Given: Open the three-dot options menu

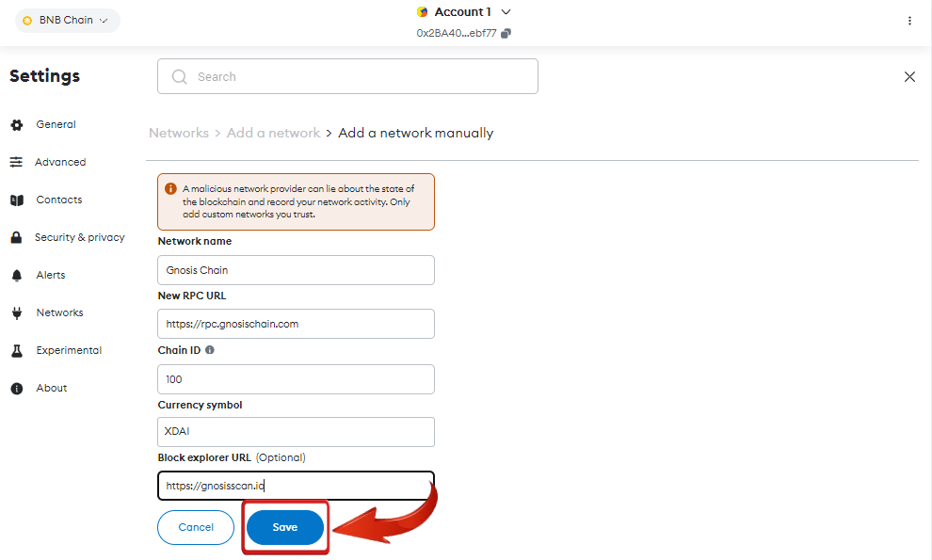Looking at the screenshot, I should 909,21.
